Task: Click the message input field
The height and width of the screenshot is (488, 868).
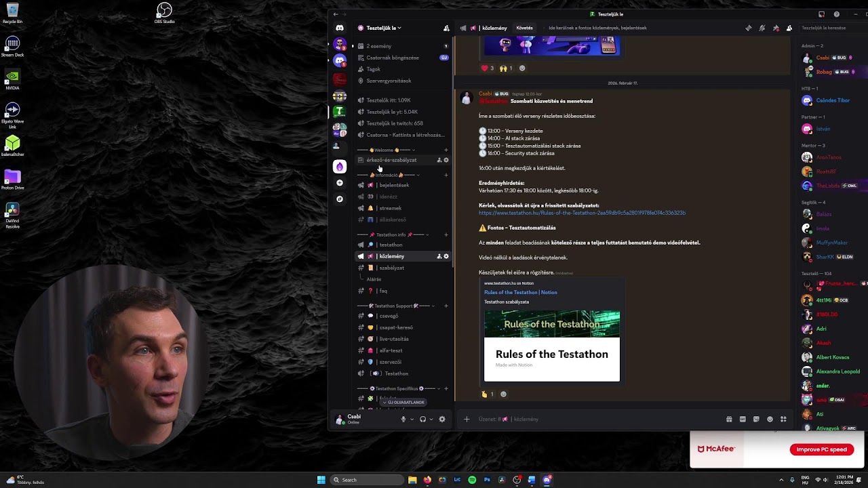Action: 597,419
